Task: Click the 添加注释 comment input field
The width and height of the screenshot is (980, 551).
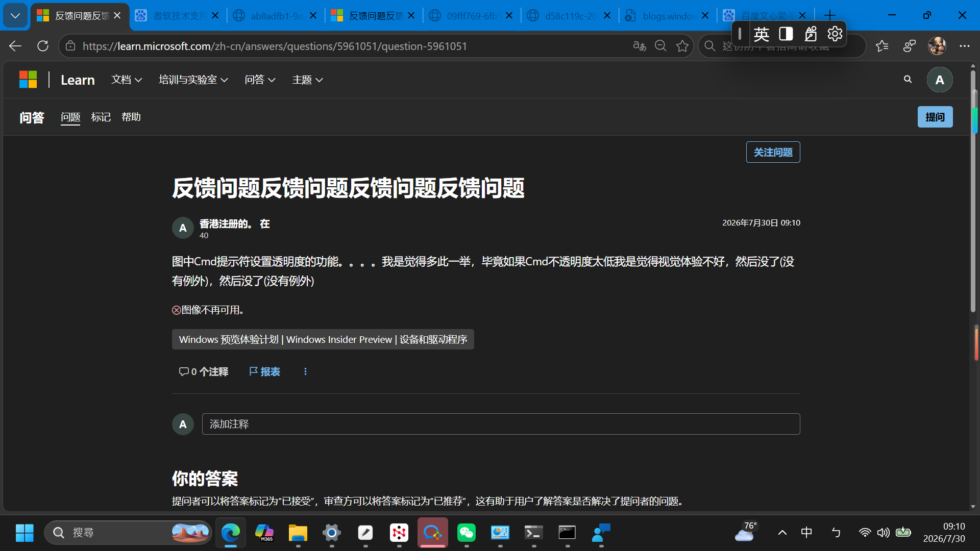Action: [501, 424]
